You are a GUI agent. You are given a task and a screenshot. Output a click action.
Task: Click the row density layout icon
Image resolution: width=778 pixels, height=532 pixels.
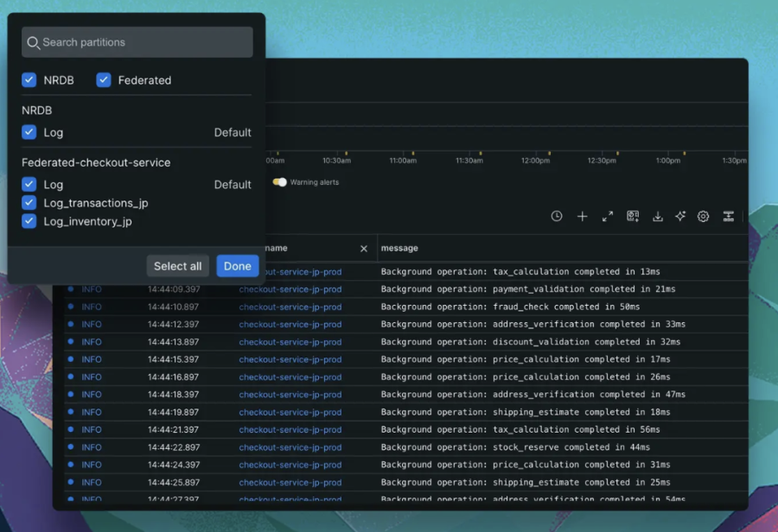(729, 216)
